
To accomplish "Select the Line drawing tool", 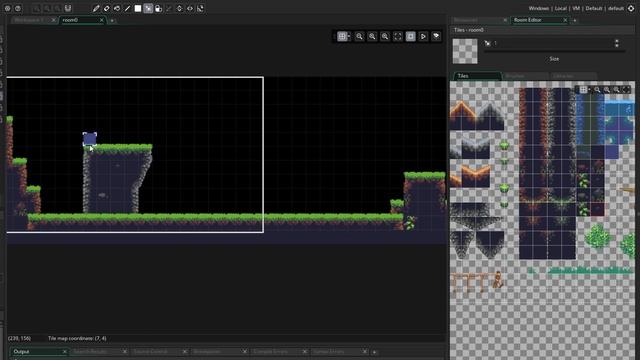I will (127, 8).
